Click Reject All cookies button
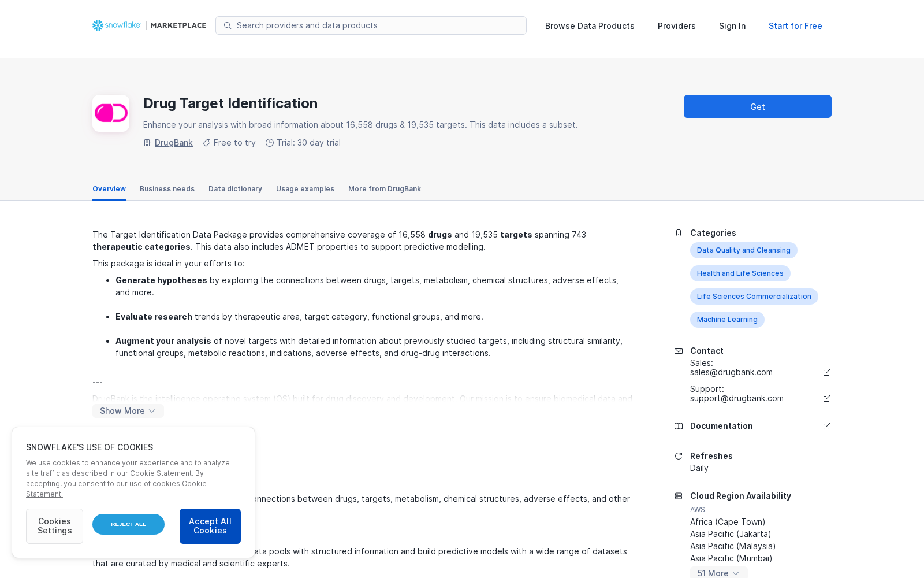The image size is (924, 578). click(x=128, y=524)
